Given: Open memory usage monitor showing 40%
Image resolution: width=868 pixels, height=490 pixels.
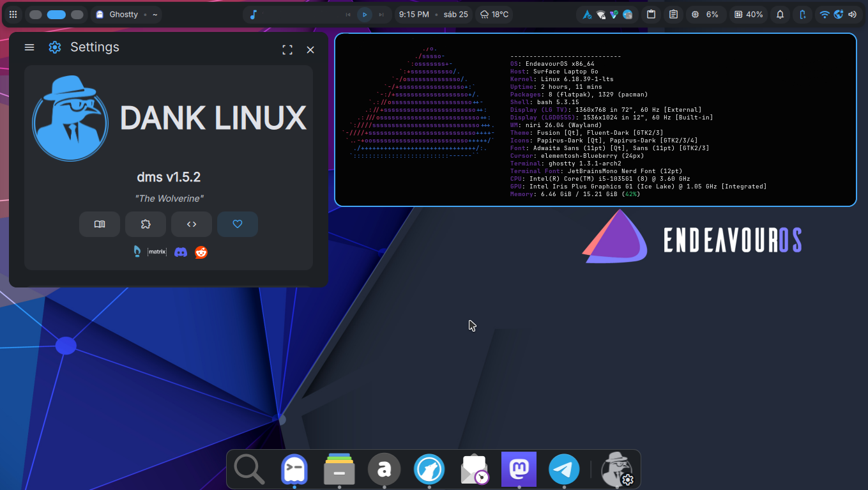Looking at the screenshot, I should click(x=748, y=14).
